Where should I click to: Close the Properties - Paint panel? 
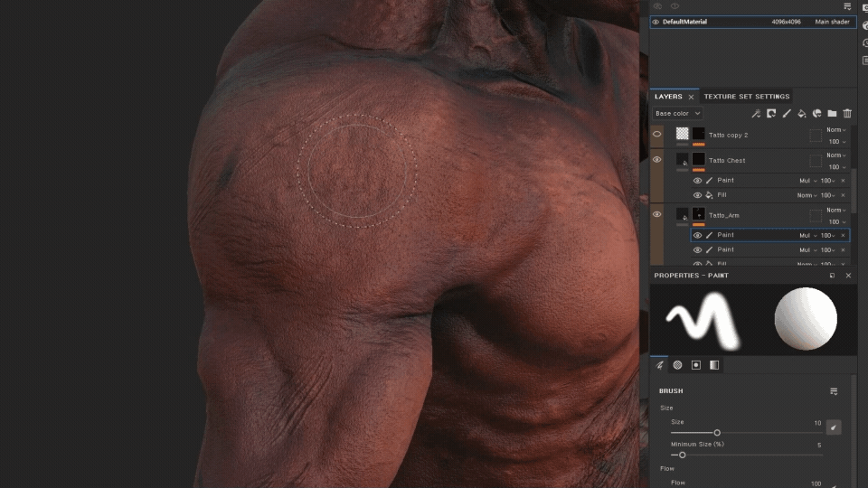pyautogui.click(x=848, y=276)
